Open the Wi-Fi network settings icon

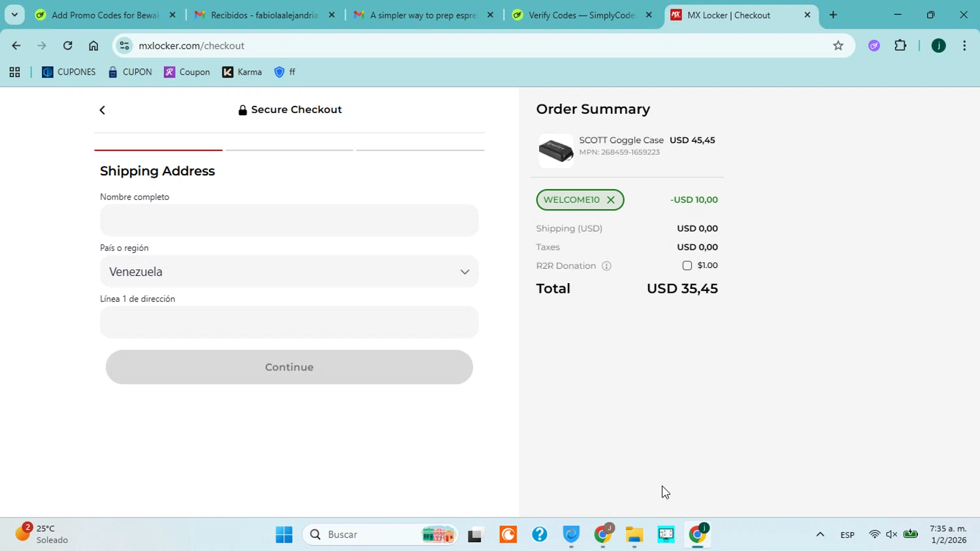874,535
